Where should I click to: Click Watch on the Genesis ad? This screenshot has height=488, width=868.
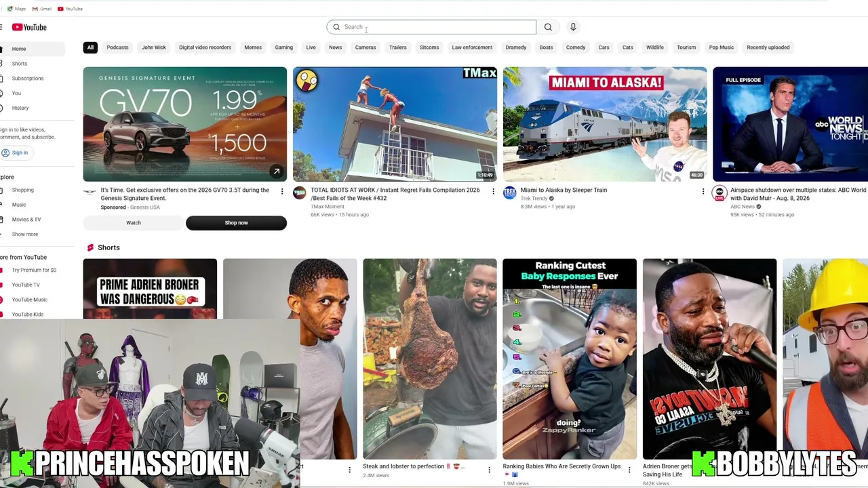coord(134,223)
